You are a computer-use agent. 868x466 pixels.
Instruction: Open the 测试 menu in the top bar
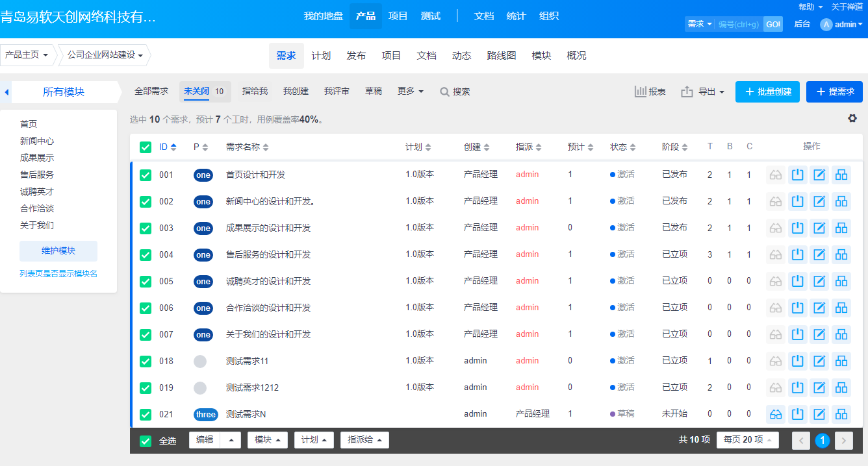coord(431,16)
